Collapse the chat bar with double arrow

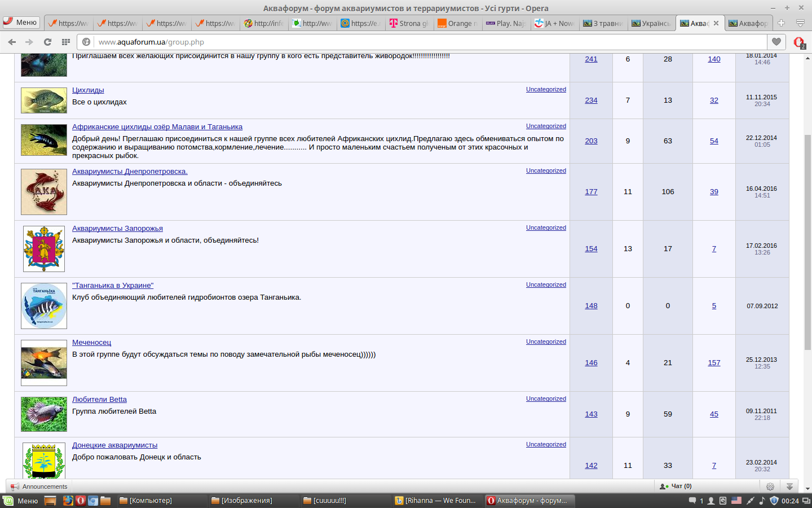point(789,487)
